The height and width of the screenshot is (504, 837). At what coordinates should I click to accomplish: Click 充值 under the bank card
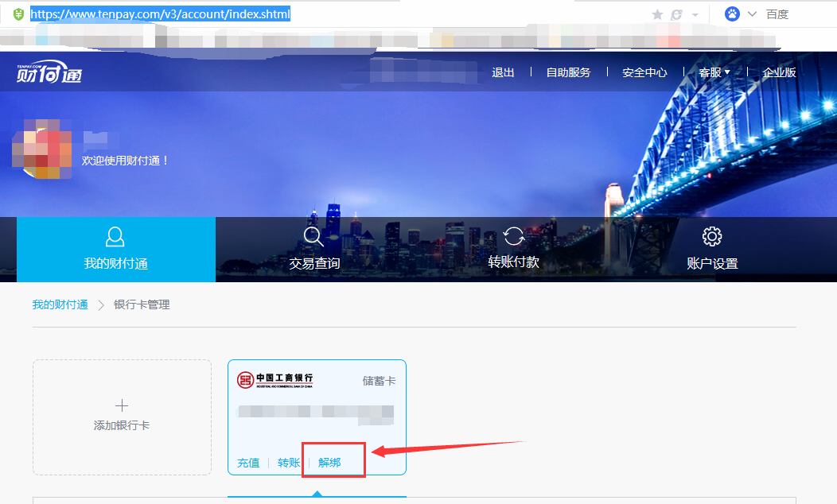point(248,463)
